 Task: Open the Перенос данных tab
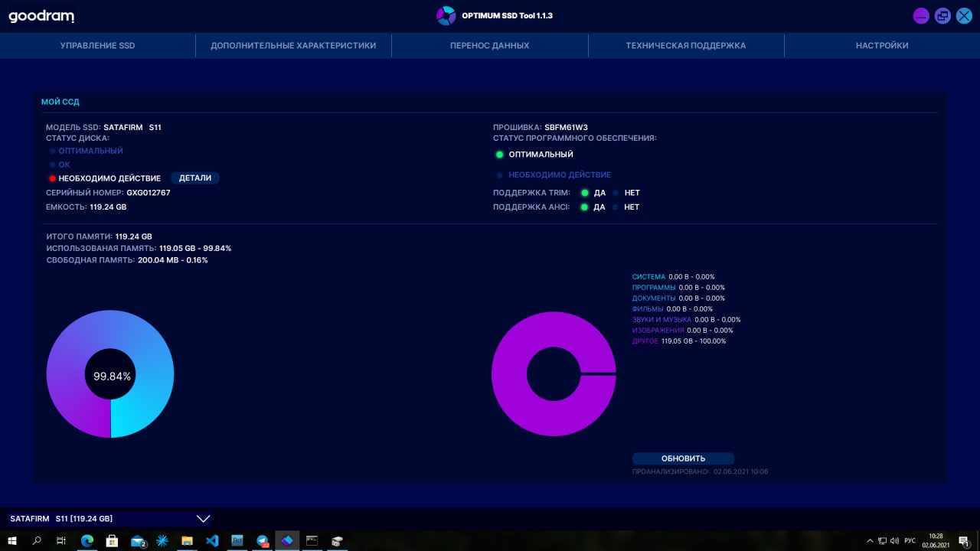pos(490,46)
